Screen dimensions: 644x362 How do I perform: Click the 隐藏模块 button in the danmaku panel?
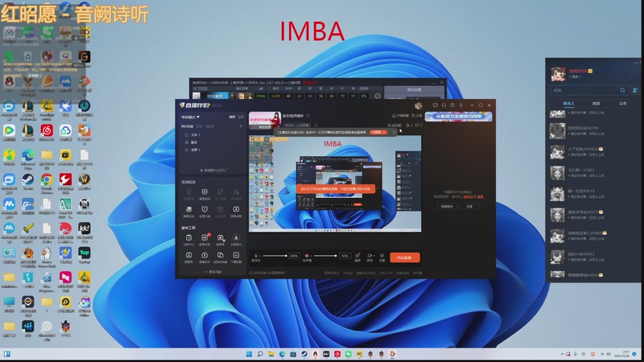(447, 206)
